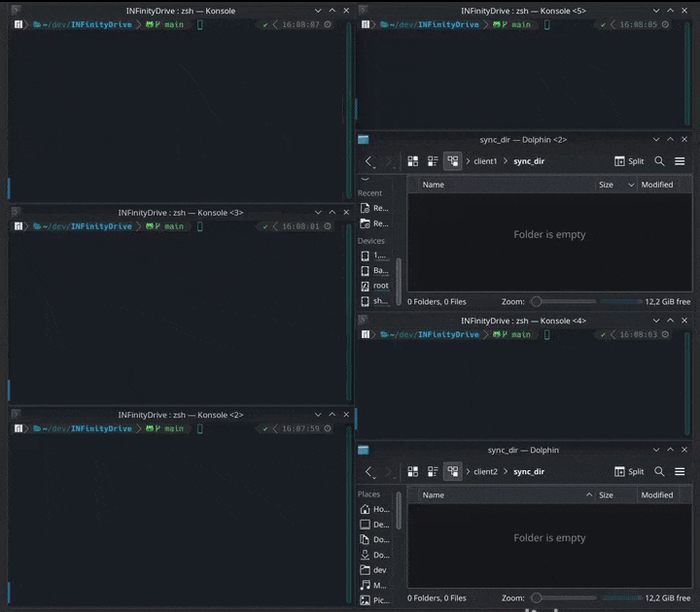Click client1 breadcrumb in Dolphin path

[485, 161]
